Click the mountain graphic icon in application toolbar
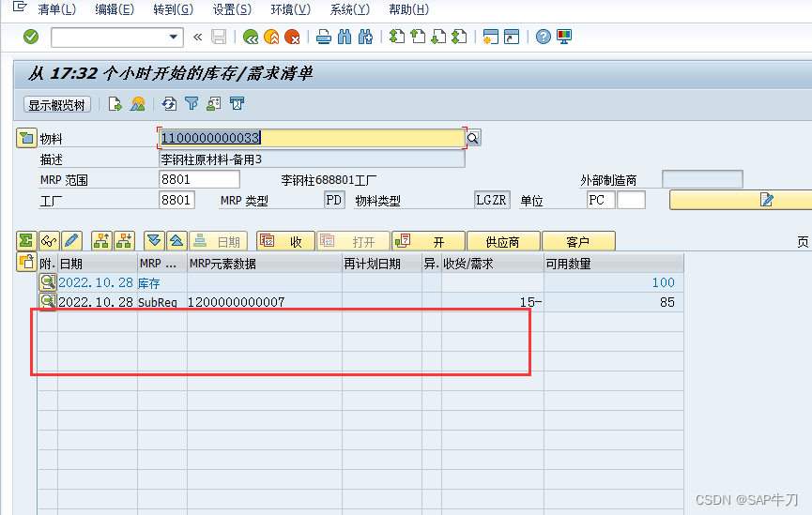The image size is (812, 515). [138, 104]
